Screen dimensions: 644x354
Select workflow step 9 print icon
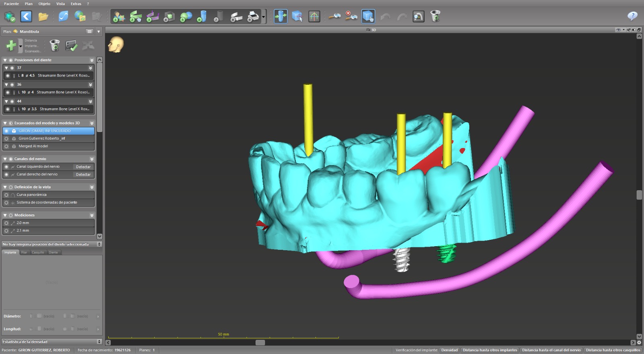pos(253,16)
